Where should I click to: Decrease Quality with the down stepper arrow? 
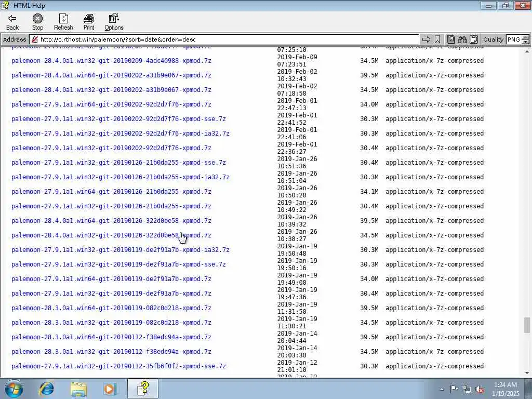click(526, 42)
